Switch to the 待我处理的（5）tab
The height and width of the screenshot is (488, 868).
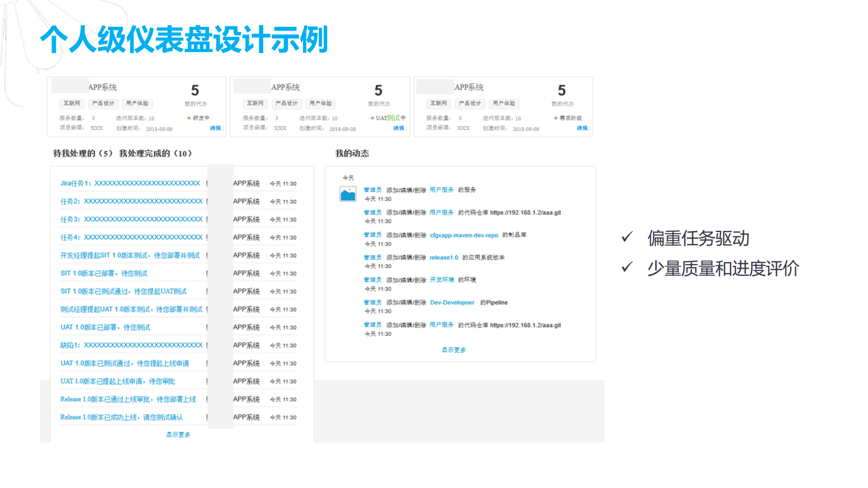pos(83,153)
